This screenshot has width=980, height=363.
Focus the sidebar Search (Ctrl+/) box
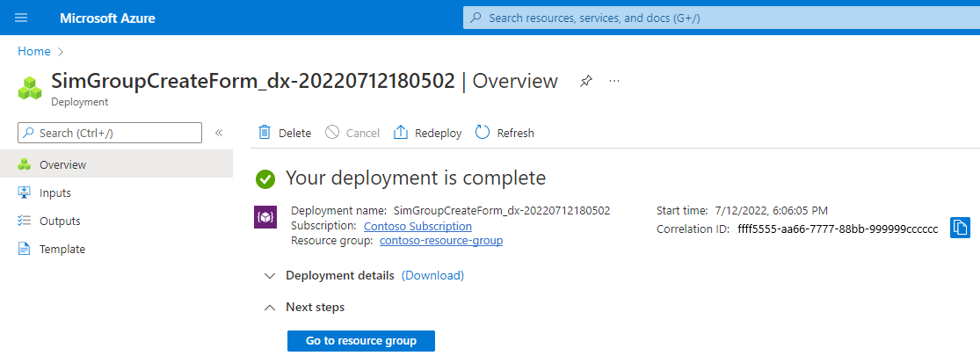[x=110, y=133]
